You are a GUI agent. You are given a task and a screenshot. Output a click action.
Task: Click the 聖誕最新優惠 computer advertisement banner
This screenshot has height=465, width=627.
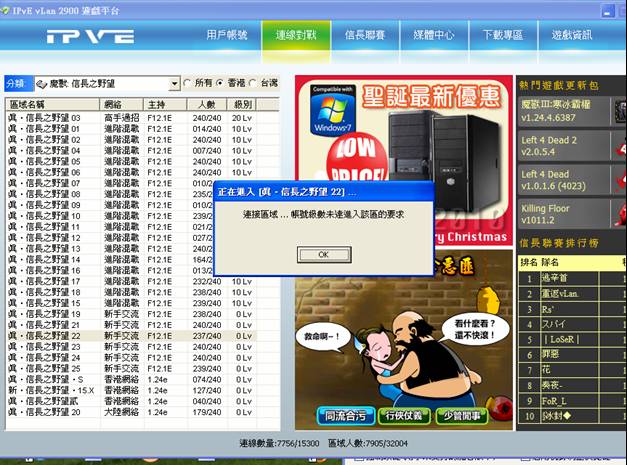[x=404, y=160]
